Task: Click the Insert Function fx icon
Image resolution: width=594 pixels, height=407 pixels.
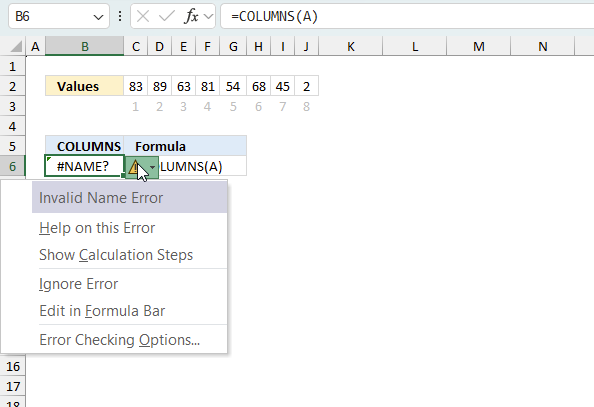Action: point(191,16)
